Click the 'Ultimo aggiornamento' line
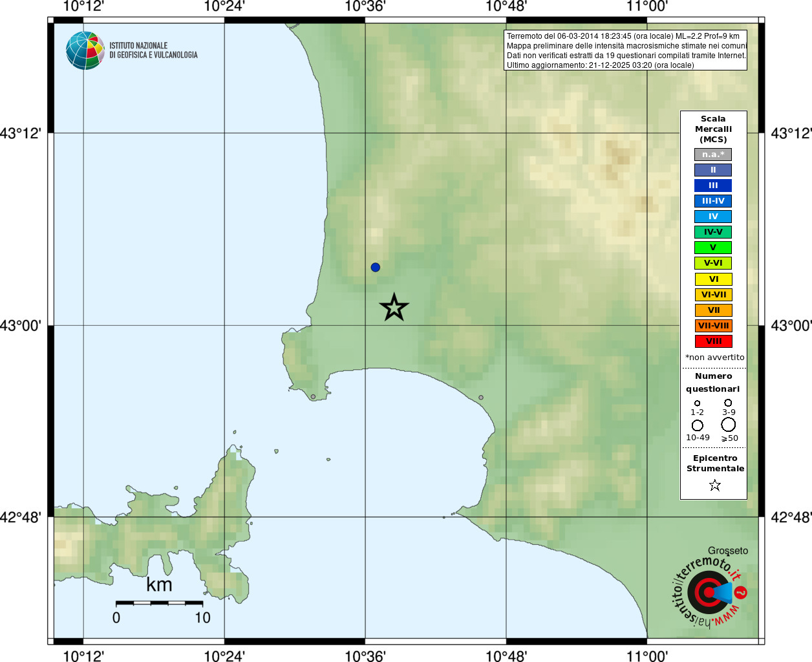 click(x=601, y=65)
